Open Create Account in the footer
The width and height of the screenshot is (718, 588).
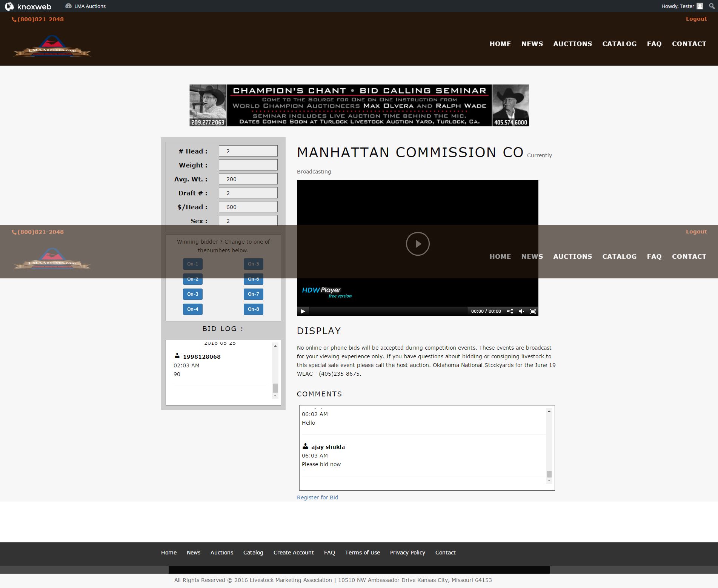pos(294,553)
